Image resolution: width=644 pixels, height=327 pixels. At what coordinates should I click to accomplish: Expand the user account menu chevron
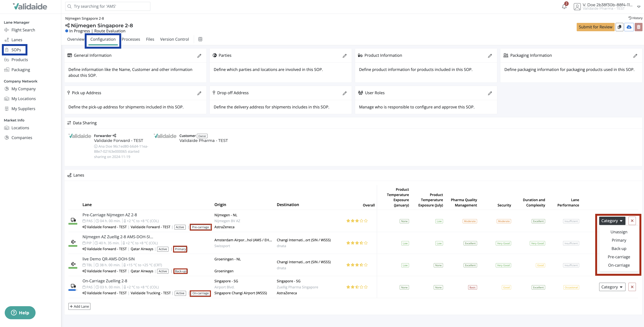(x=639, y=7)
